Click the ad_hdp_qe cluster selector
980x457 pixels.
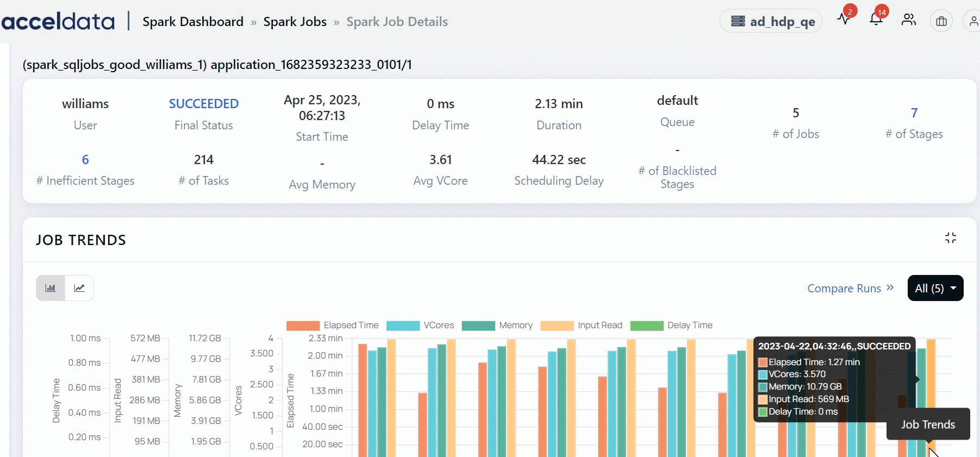pyautogui.click(x=771, y=22)
